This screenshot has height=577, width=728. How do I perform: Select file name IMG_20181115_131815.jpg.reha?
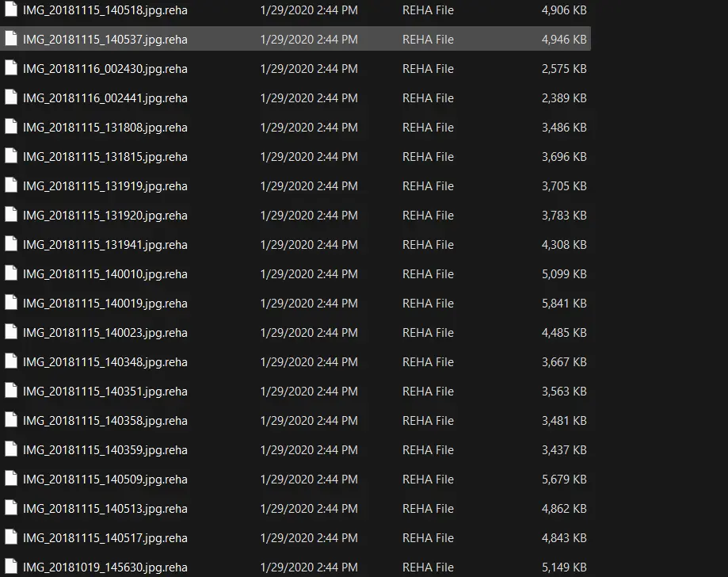[105, 157]
